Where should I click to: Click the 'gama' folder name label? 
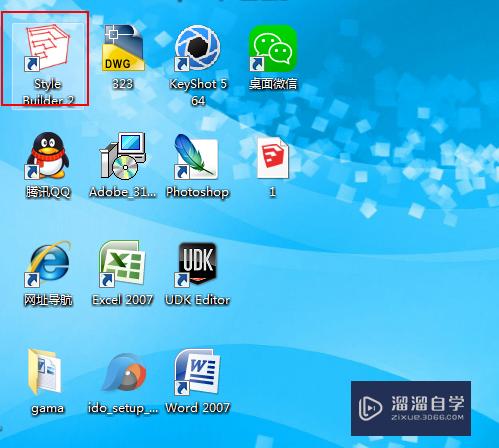click(47, 409)
